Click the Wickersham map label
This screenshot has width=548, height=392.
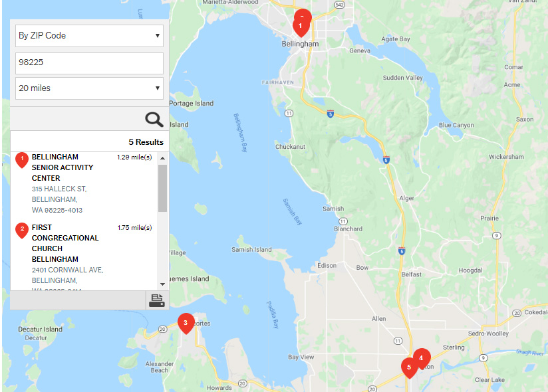coord(506,157)
